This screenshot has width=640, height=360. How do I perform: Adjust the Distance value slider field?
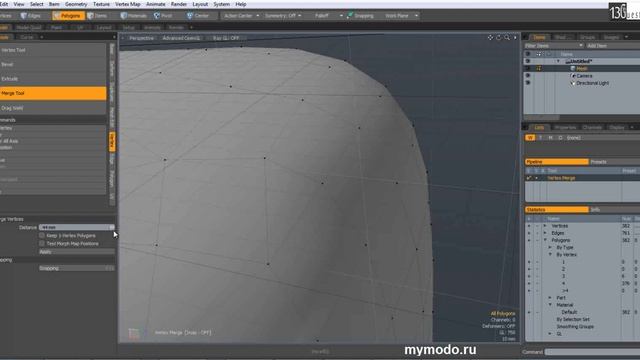(76, 227)
